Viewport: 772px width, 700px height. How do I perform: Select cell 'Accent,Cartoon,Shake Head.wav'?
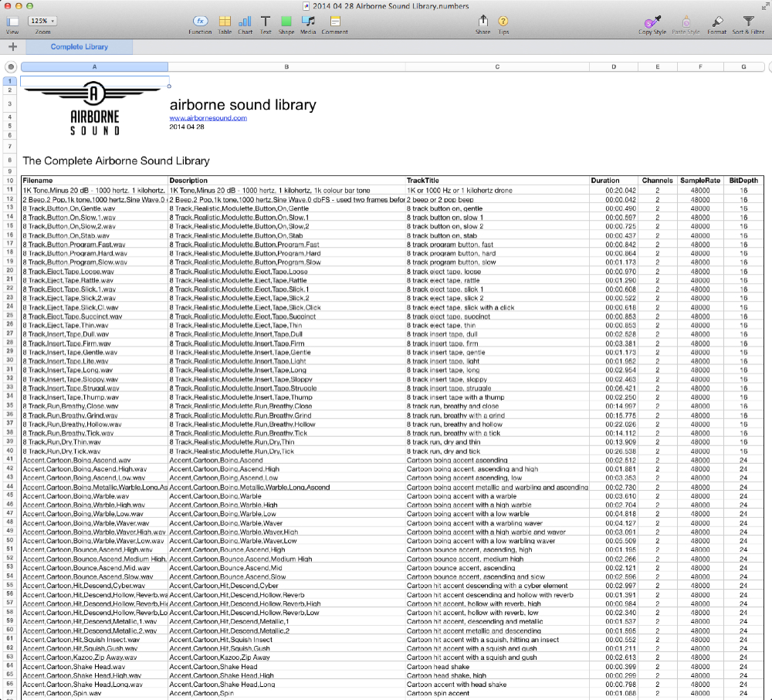pyautogui.click(x=94, y=667)
